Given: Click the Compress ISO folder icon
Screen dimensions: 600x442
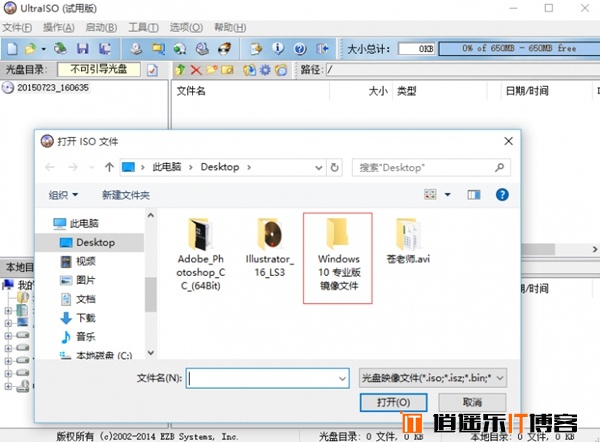Looking at the screenshot, I should (x=158, y=49).
